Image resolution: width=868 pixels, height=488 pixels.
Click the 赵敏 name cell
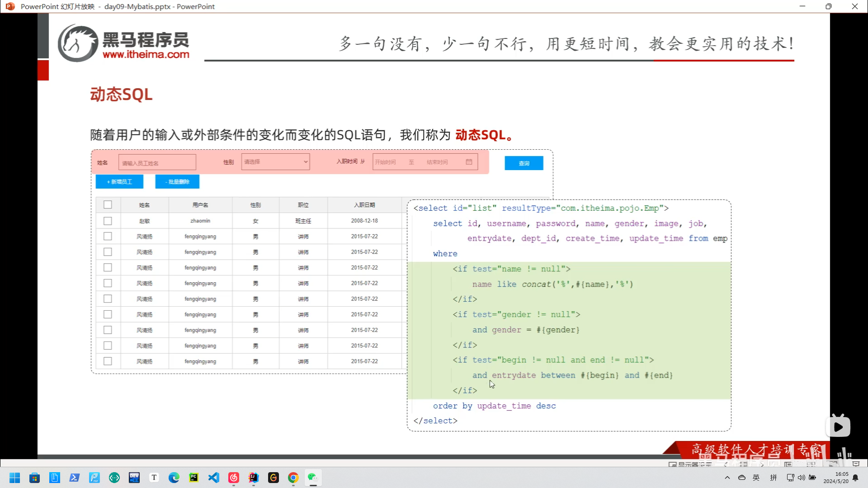point(145,221)
